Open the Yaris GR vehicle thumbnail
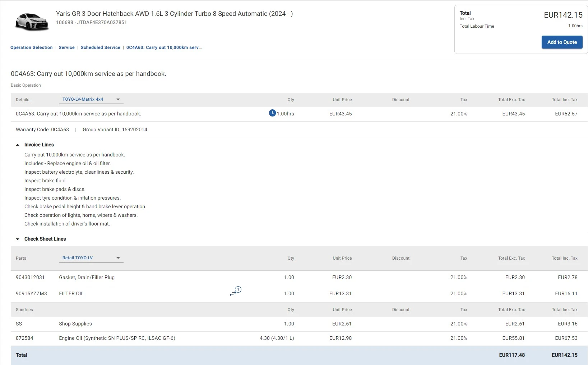Image resolution: width=588 pixels, height=365 pixels. [x=32, y=22]
